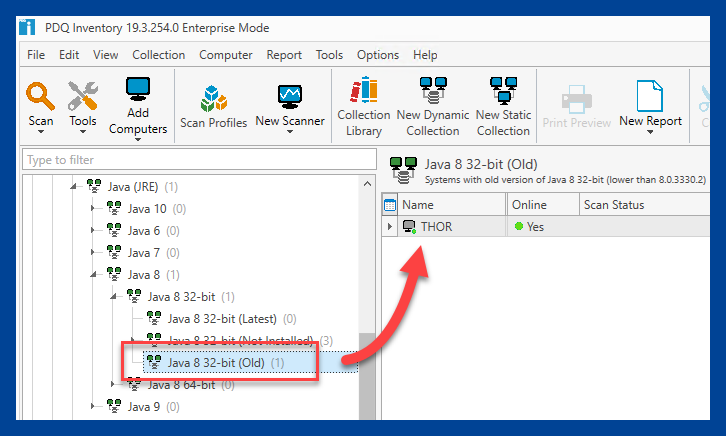
Task: Click the Java 6 collection icon
Action: (114, 230)
